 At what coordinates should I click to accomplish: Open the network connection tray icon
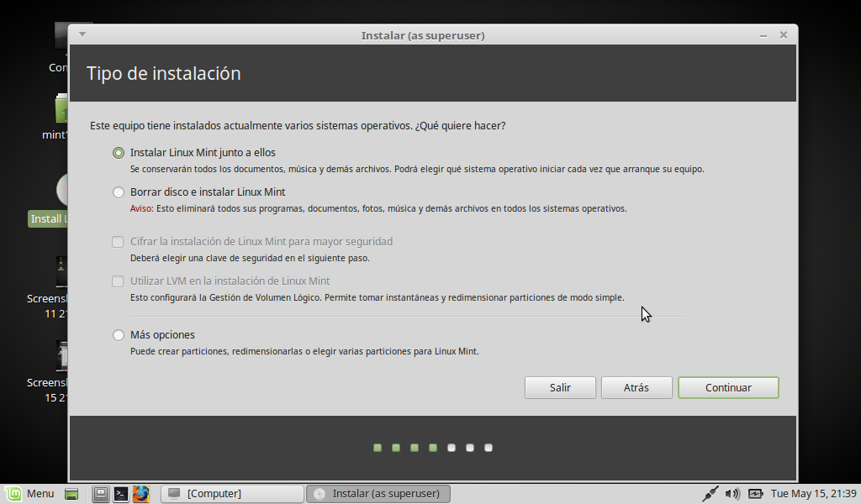point(710,494)
